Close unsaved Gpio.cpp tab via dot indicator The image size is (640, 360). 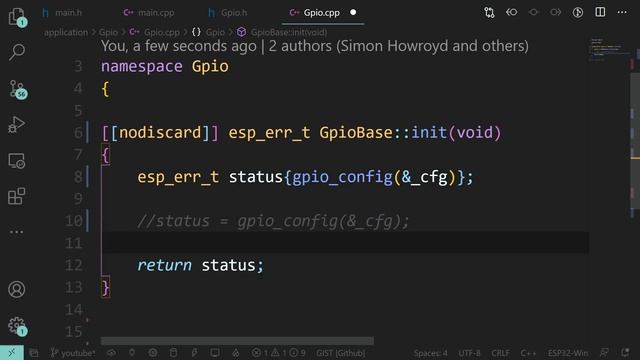point(353,12)
